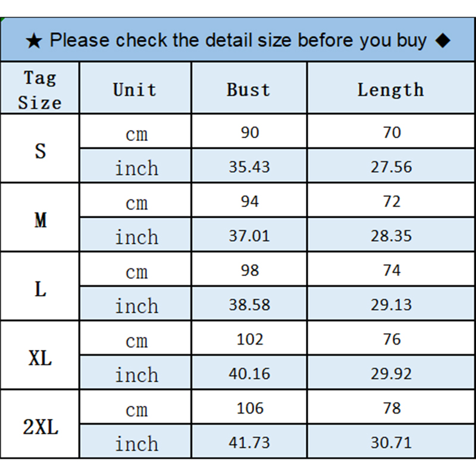Screen dimensions: 476x476
Task: Click the Length column header
Action: [391, 90]
